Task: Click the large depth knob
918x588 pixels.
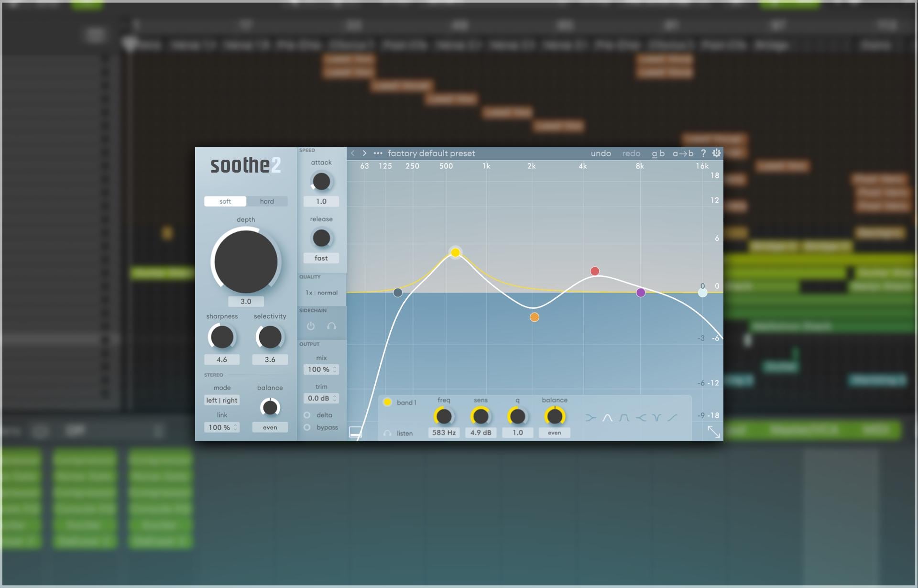Action: [246, 261]
